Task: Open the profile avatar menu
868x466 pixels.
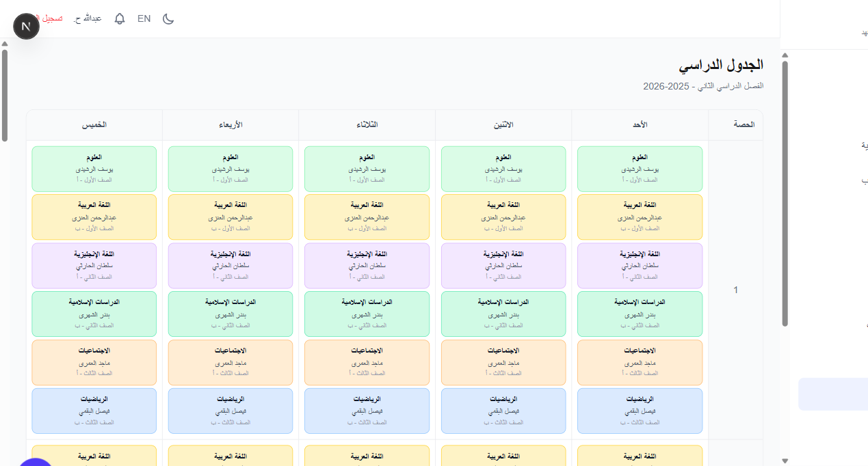Action: [x=26, y=26]
